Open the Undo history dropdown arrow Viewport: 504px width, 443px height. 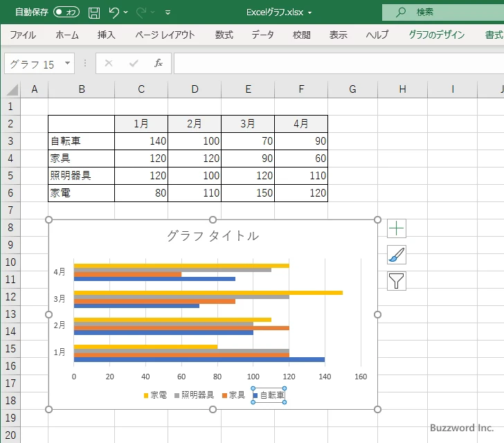pyautogui.click(x=126, y=12)
